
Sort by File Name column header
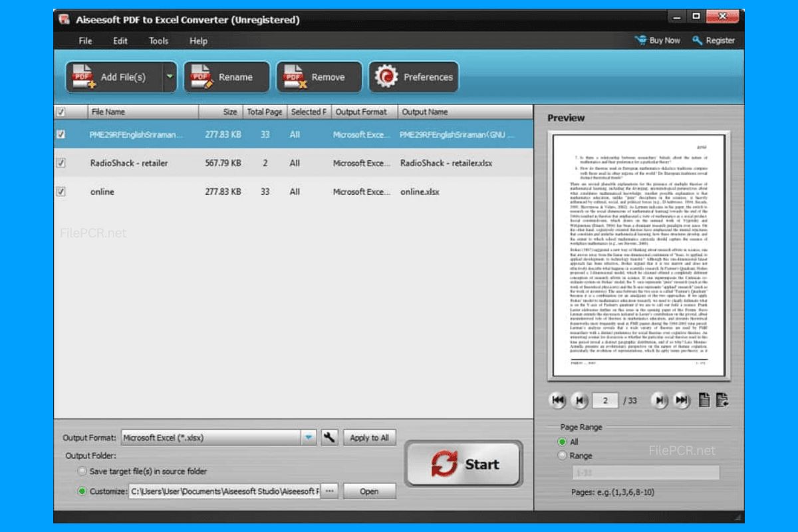143,112
